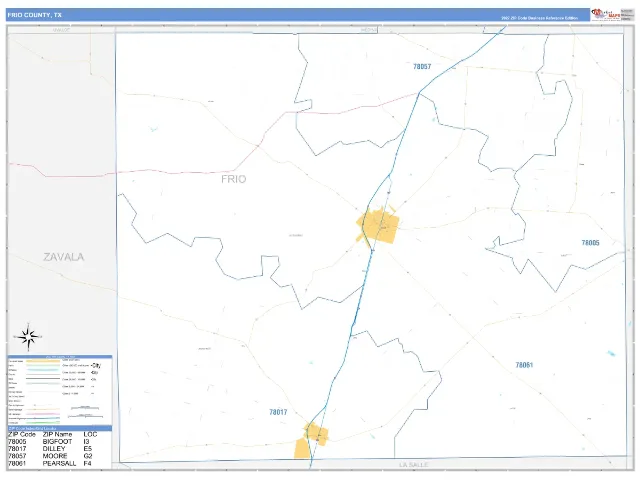Click the pink legend line sample
Screen dimensions: 640x480
click(43, 414)
